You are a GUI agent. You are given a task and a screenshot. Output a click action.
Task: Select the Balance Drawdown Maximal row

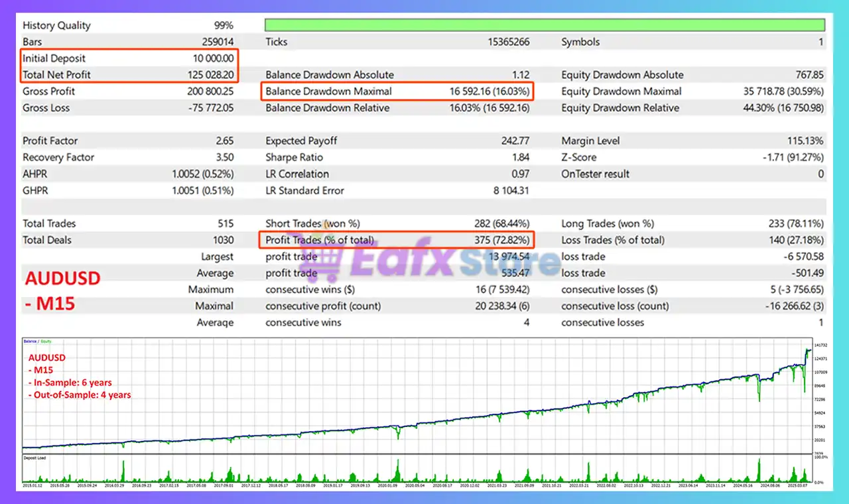pos(397,92)
